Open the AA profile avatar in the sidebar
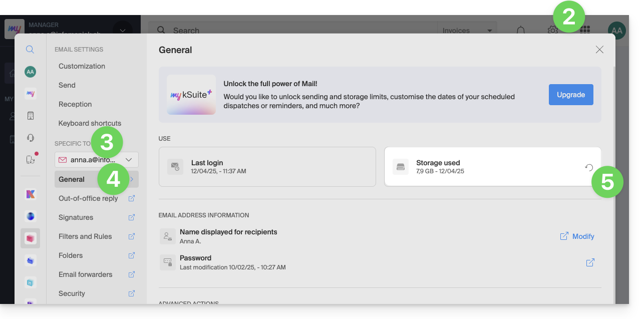644x319 pixels. point(30,72)
